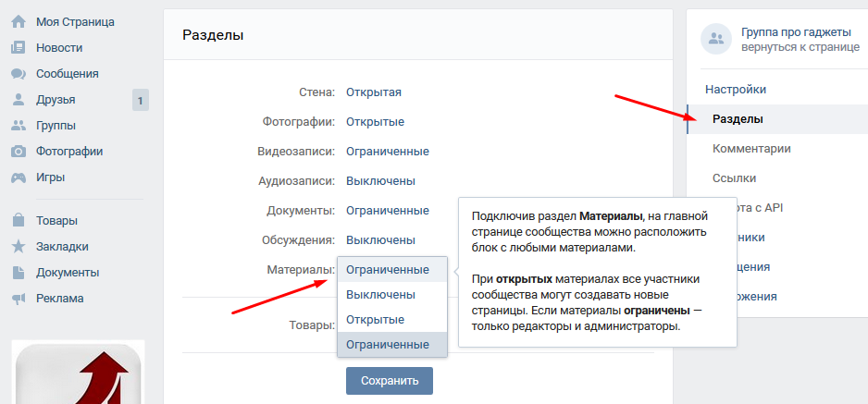Click the star icon beside Закладки
Viewport: 868px width, 404px height.
(19, 247)
